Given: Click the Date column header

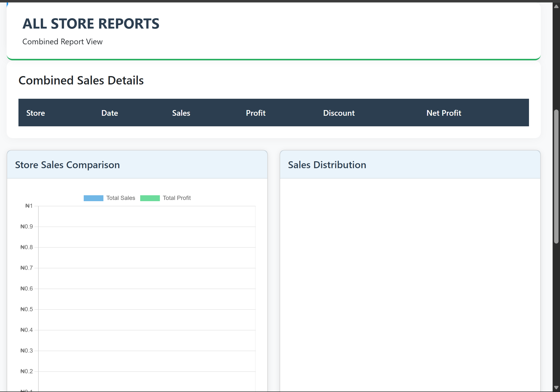Looking at the screenshot, I should 110,113.
